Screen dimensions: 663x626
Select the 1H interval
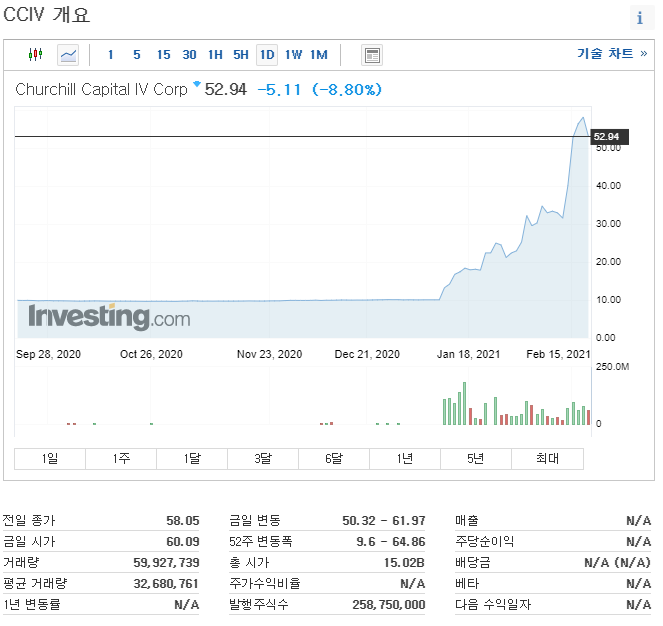(215, 55)
